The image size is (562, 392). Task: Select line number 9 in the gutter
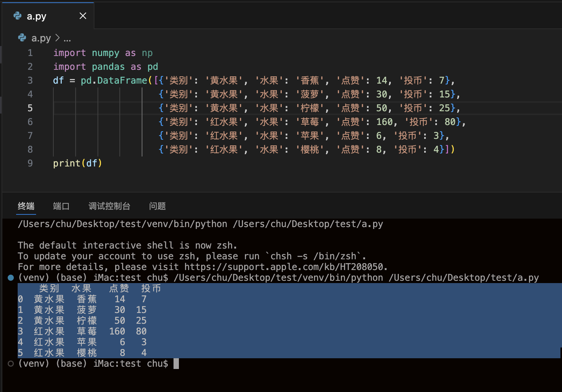pyautogui.click(x=30, y=163)
